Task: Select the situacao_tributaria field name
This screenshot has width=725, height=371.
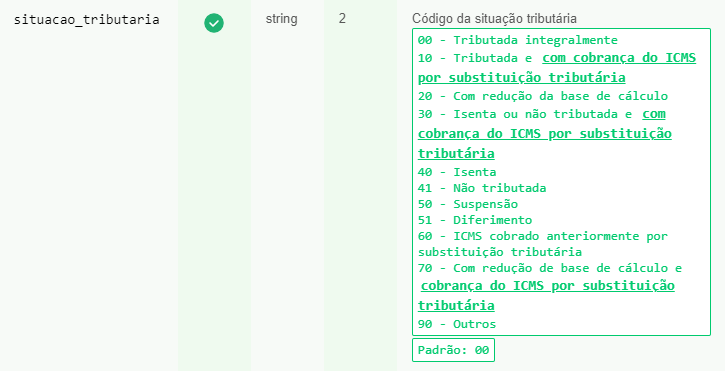Action: point(86,20)
